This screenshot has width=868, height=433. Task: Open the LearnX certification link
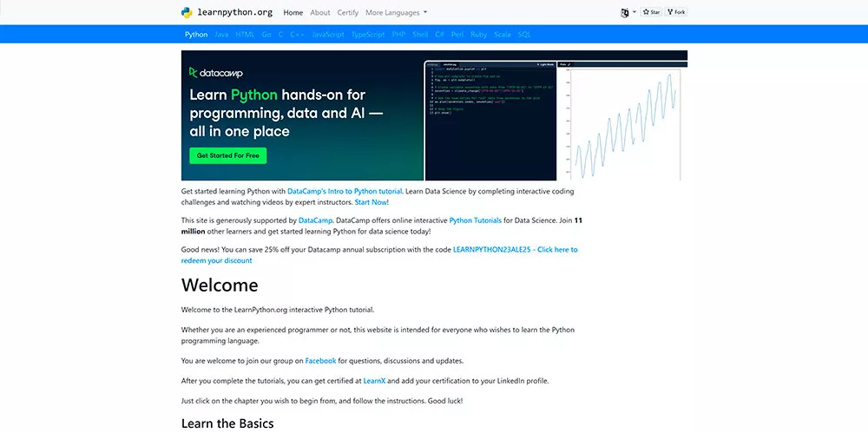pyautogui.click(x=374, y=381)
